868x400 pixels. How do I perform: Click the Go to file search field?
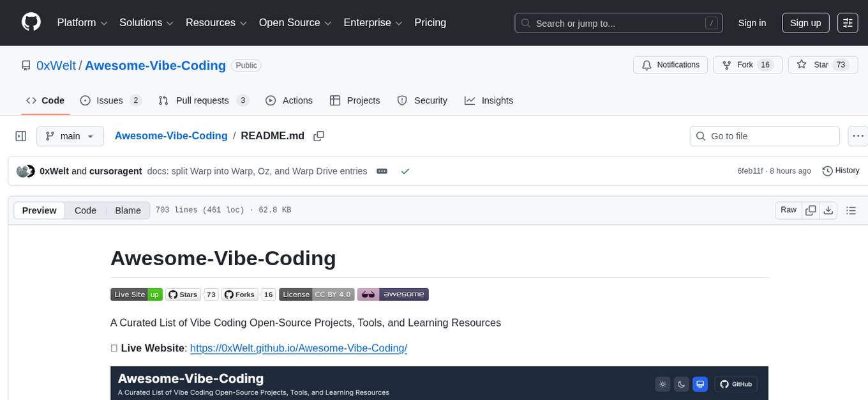(x=764, y=135)
